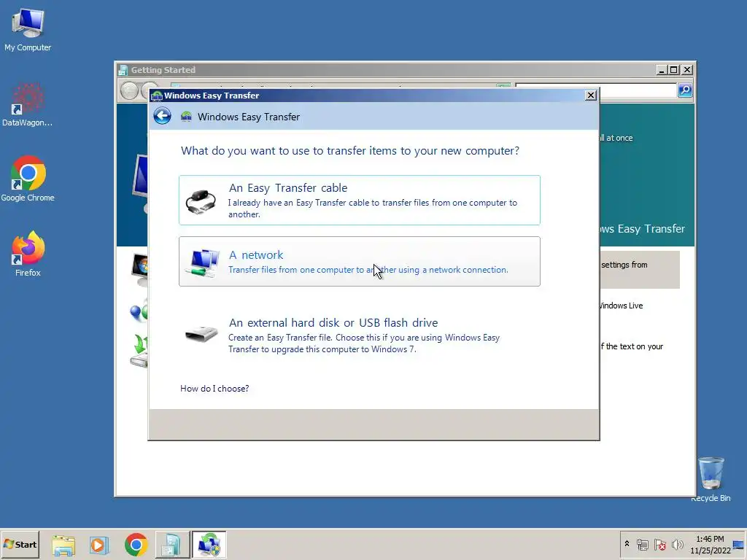Click the external hard drive icon
The image size is (747, 560).
[x=201, y=333]
